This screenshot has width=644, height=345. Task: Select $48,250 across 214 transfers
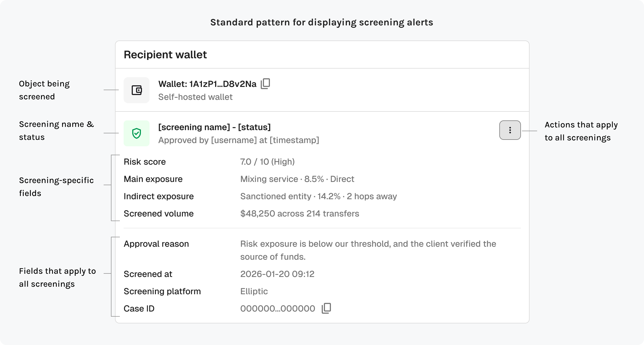click(x=300, y=214)
